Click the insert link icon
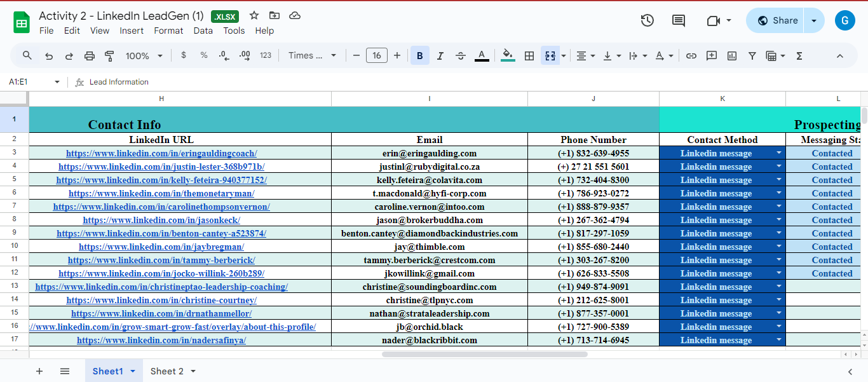This screenshot has width=868, height=382. (691, 56)
